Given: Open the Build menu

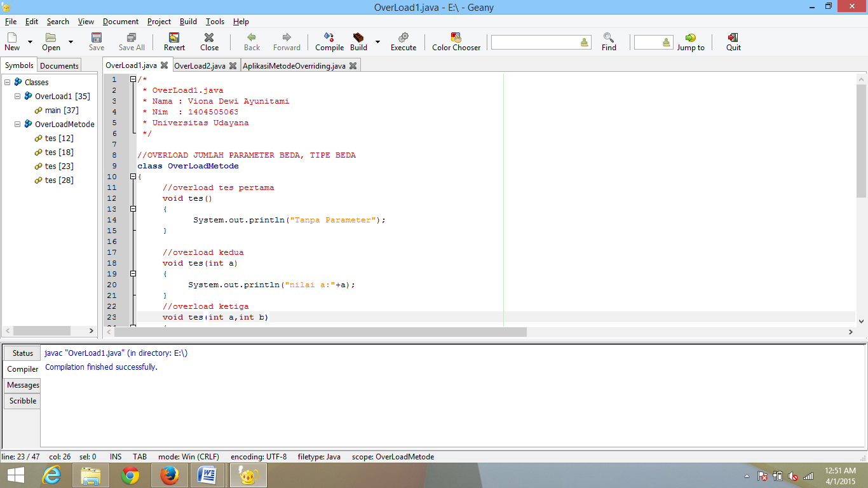Looking at the screenshot, I should pos(188,22).
